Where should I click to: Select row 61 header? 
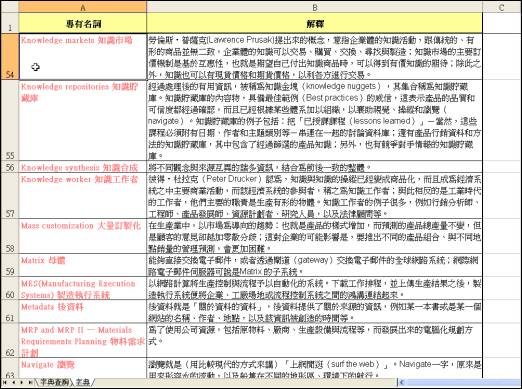click(x=10, y=311)
